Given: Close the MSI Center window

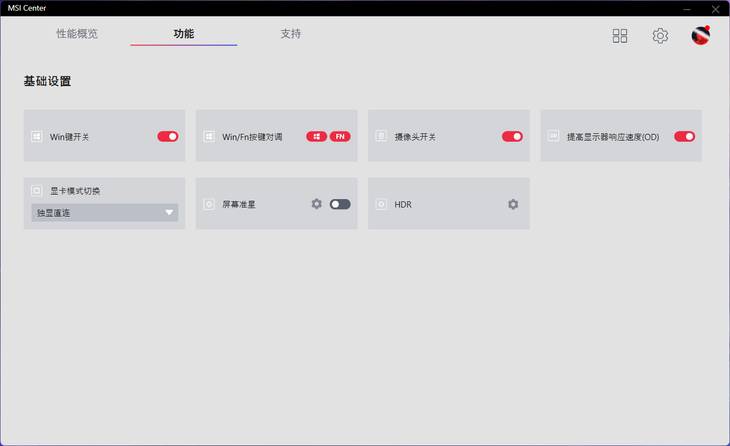Looking at the screenshot, I should pos(716,9).
